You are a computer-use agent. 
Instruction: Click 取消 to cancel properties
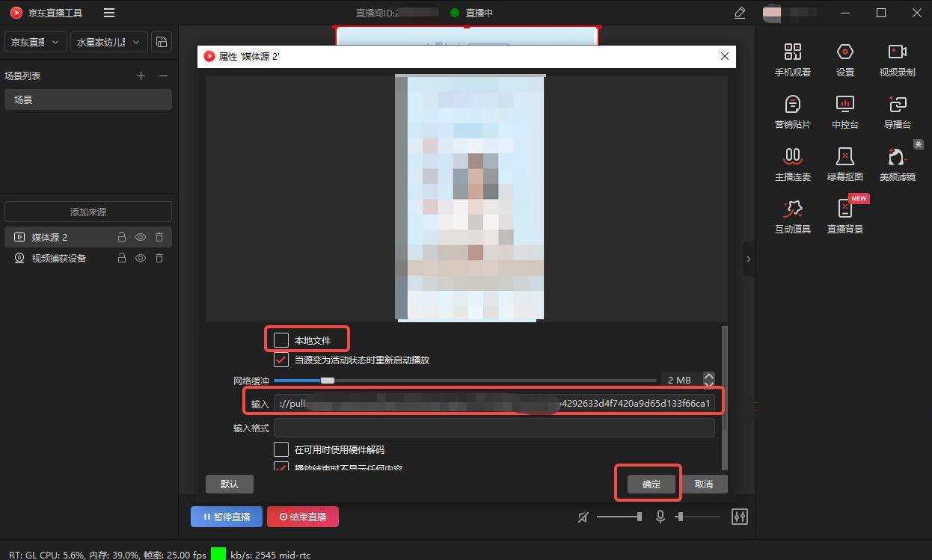[x=704, y=484]
